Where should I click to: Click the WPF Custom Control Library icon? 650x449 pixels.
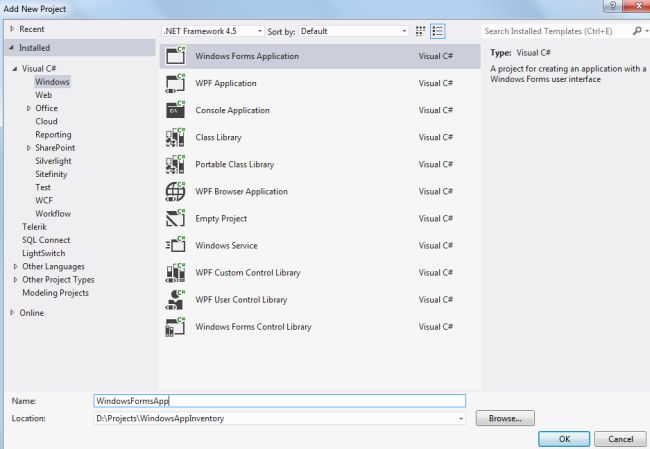[175, 272]
